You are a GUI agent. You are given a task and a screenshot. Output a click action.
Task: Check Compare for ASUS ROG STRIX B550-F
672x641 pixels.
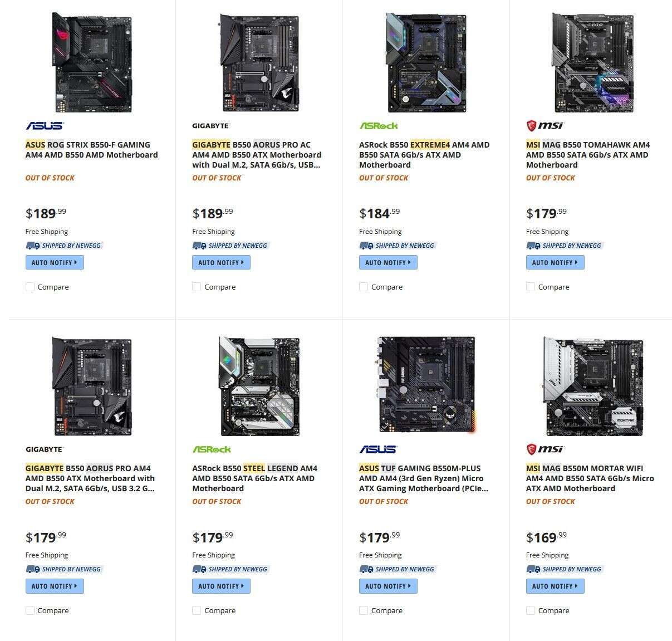tap(30, 287)
